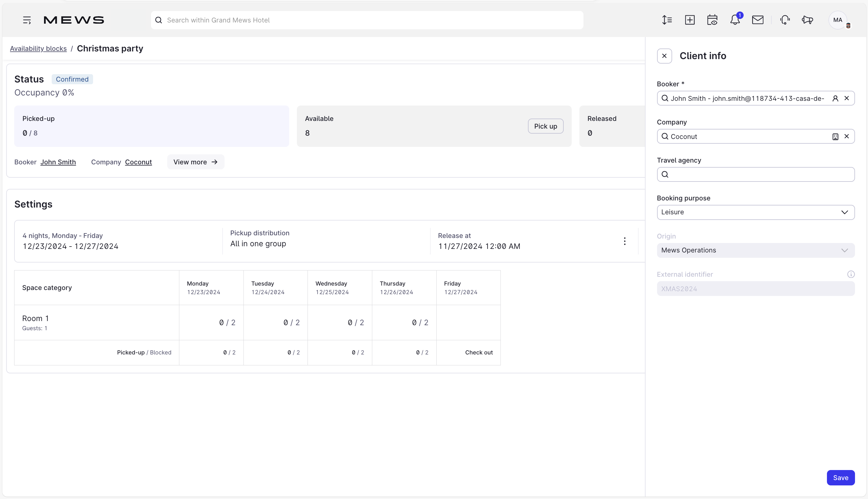Screen dimensions: 868x499
Task: Click the person icon in the Booker field
Action: [x=835, y=98]
